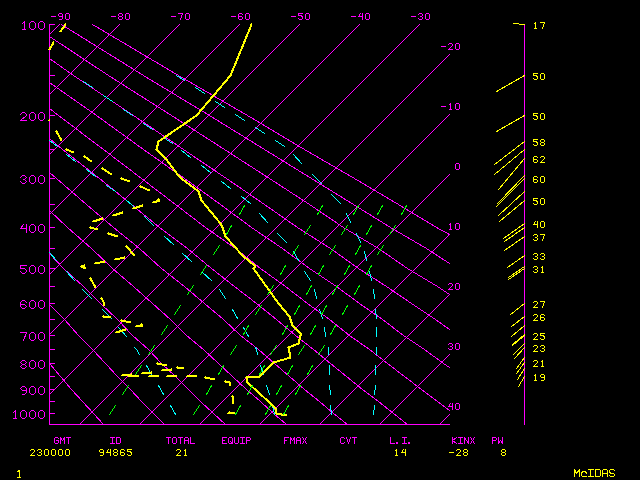640x480 pixels.
Task: Click the 40 isotherm label on right
Action: (x=454, y=407)
